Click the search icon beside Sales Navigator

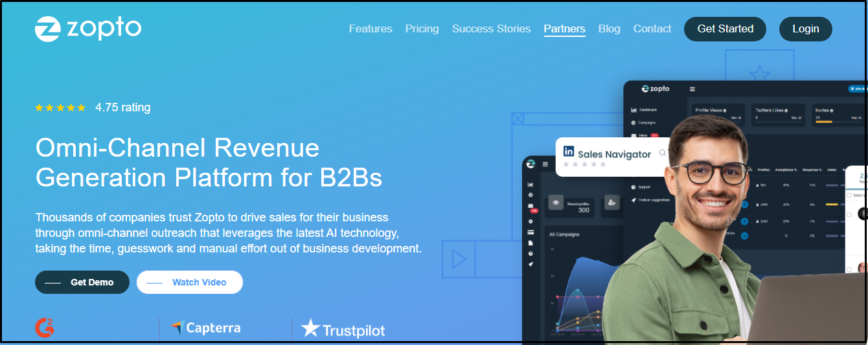662,153
